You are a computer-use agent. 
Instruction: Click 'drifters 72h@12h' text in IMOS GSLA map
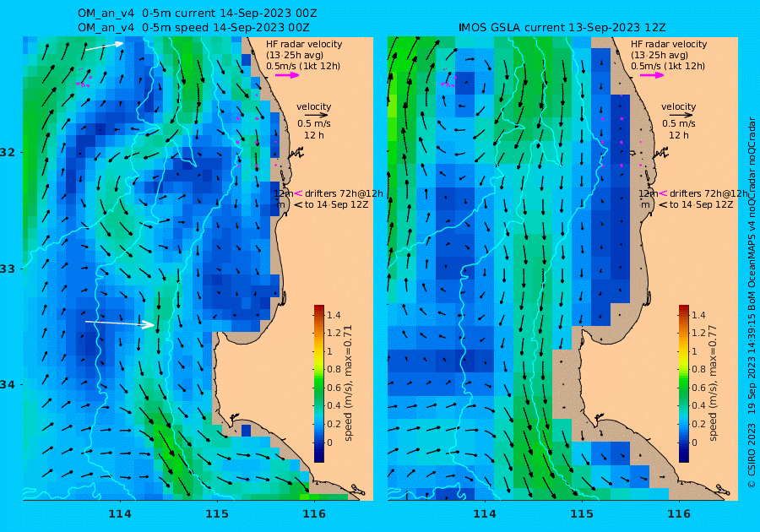click(708, 193)
